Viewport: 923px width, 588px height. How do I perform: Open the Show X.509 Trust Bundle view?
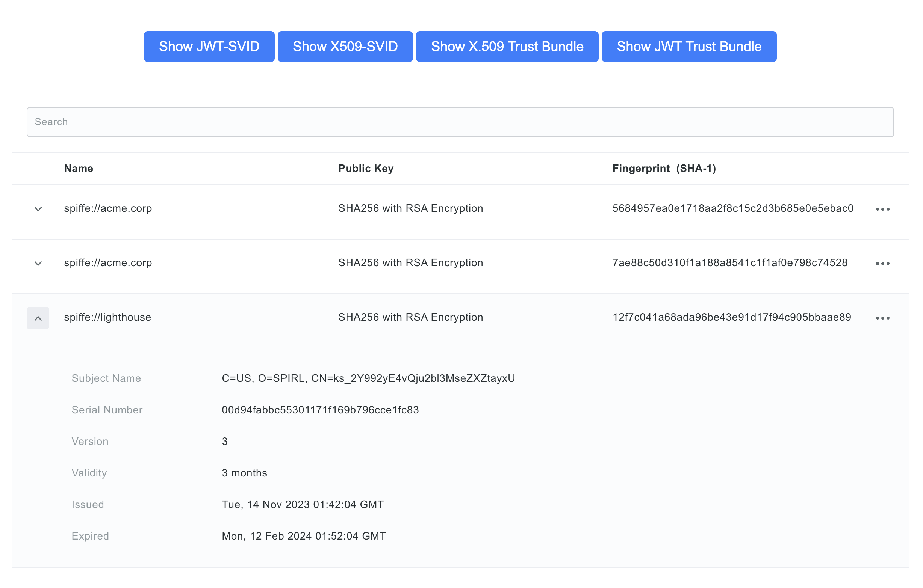tap(507, 46)
